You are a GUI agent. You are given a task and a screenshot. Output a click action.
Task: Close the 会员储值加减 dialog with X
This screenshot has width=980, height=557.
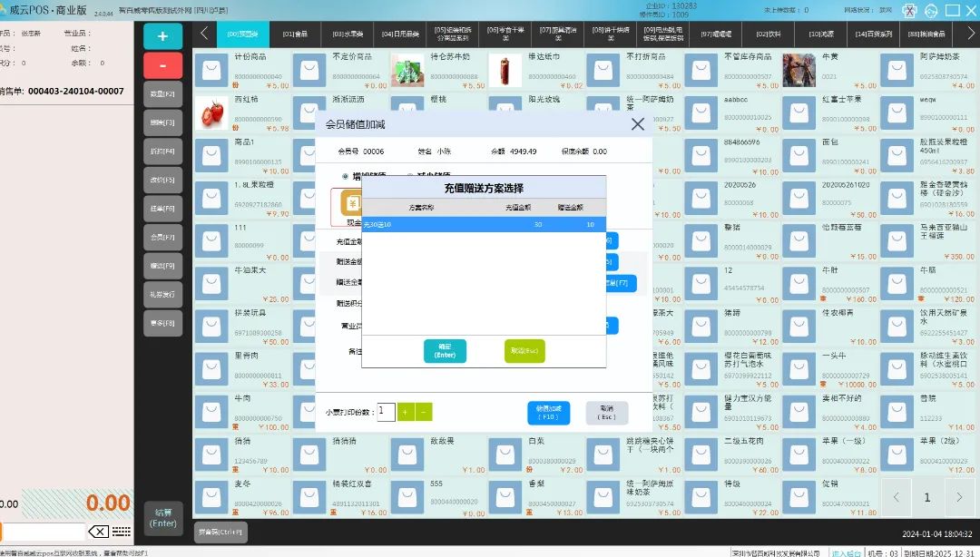[x=637, y=124]
